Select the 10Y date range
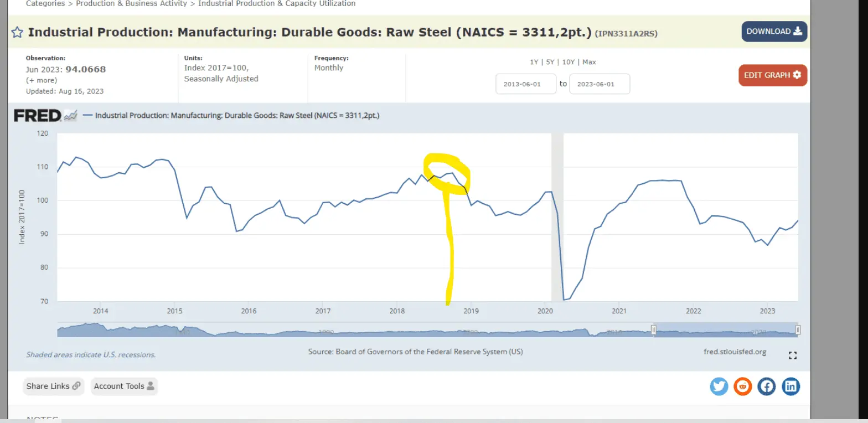Screen dimensions: 868x423 pos(568,62)
